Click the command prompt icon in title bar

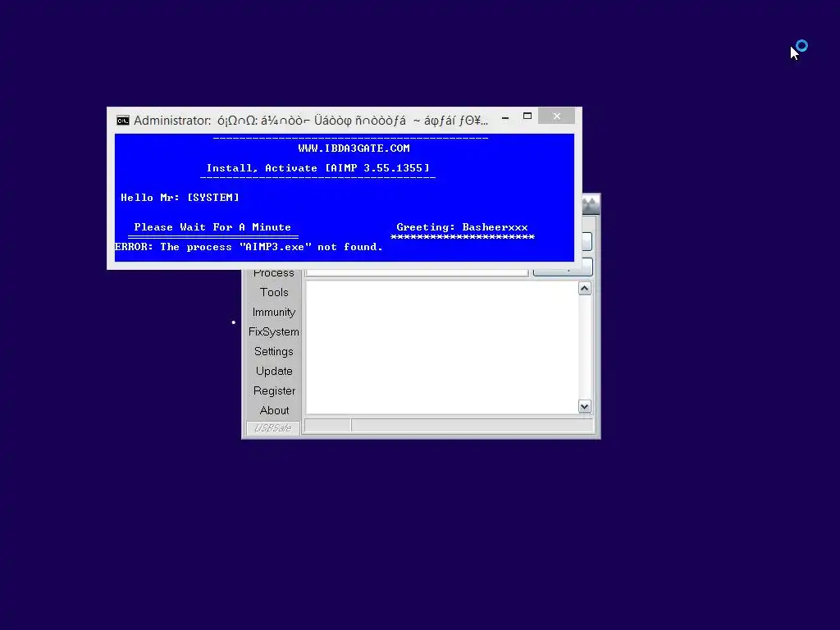[123, 121]
